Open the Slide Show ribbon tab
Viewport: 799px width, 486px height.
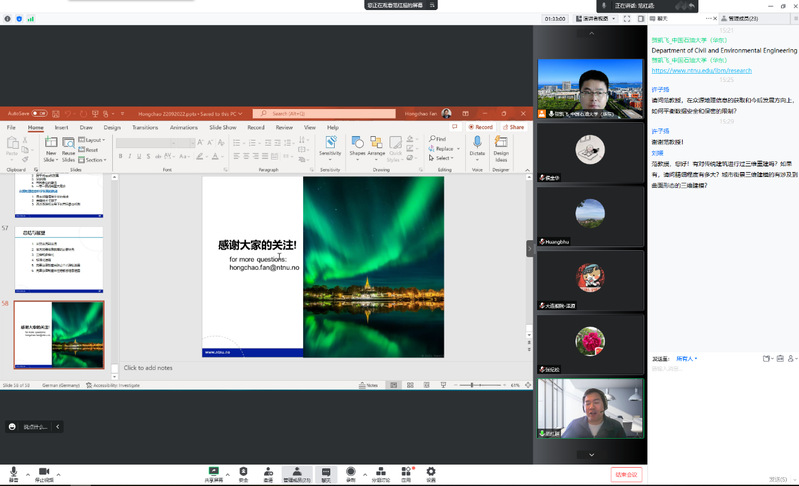(x=222, y=128)
